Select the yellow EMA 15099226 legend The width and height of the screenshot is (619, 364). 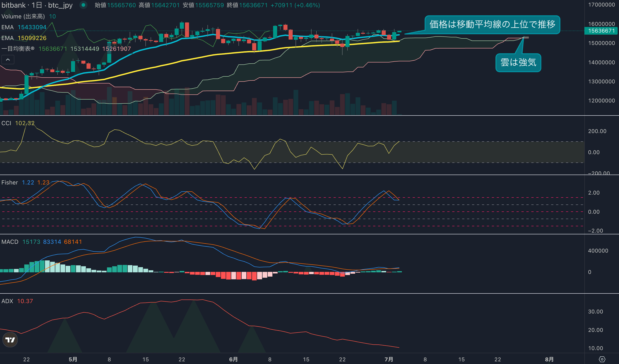click(24, 38)
